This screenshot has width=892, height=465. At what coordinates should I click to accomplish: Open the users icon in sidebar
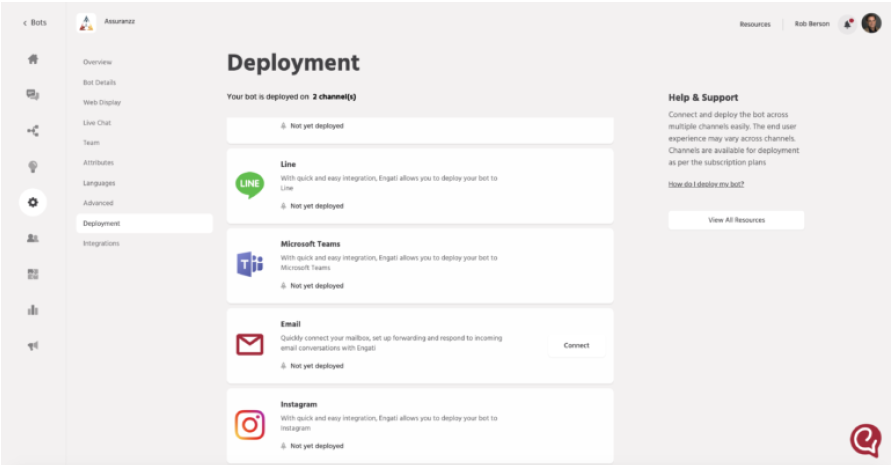[x=33, y=239]
